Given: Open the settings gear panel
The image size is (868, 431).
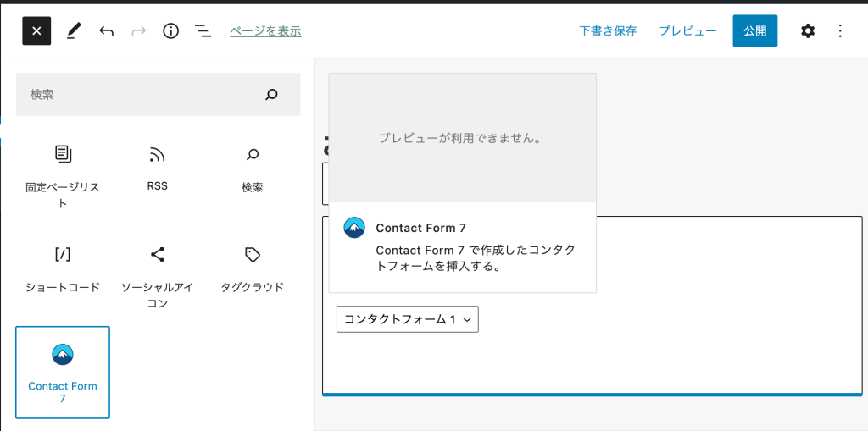Looking at the screenshot, I should 808,31.
